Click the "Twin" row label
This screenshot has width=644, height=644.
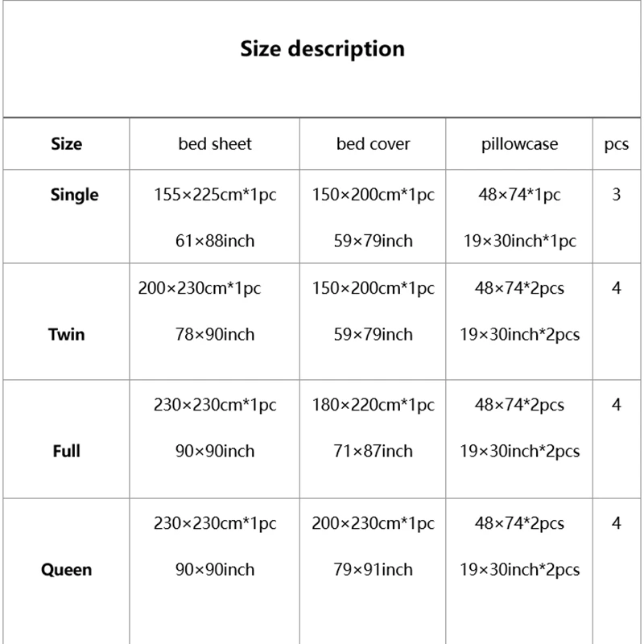[x=66, y=334]
